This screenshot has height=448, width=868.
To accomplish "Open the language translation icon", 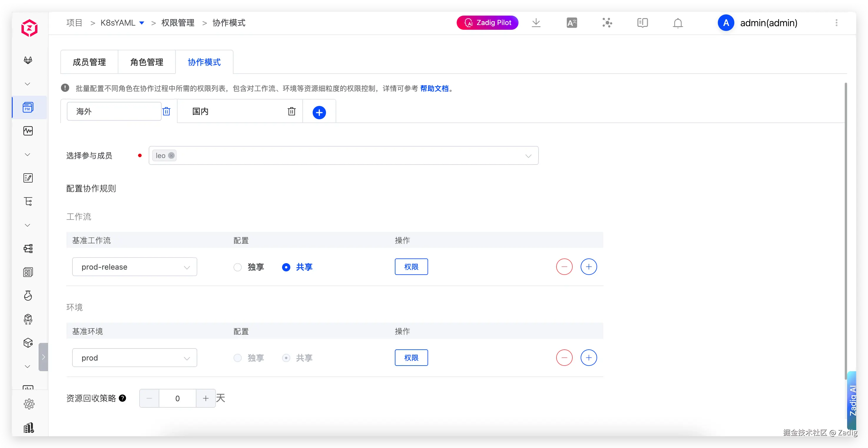I will tap(572, 23).
